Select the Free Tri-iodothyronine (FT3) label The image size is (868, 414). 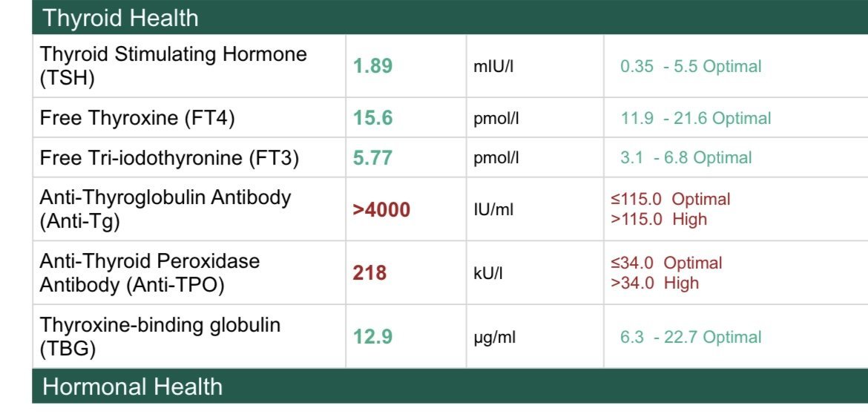click(x=169, y=158)
